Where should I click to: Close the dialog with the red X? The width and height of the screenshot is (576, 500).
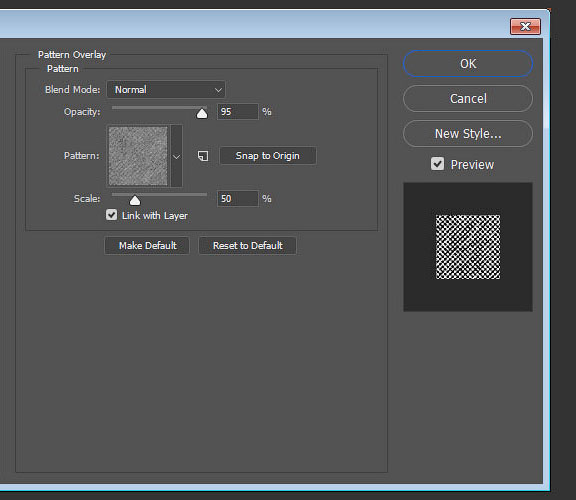(525, 26)
